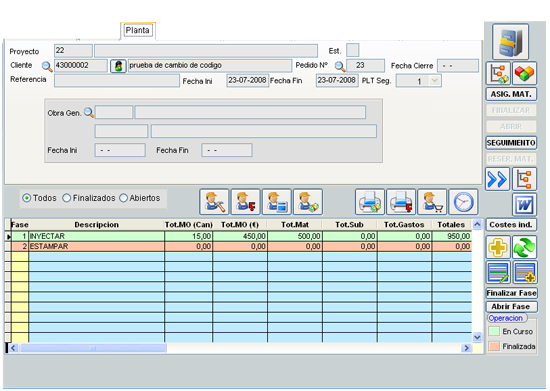This screenshot has height=391, width=550.
Task: Click the Descripcion column header
Action: 96,225
